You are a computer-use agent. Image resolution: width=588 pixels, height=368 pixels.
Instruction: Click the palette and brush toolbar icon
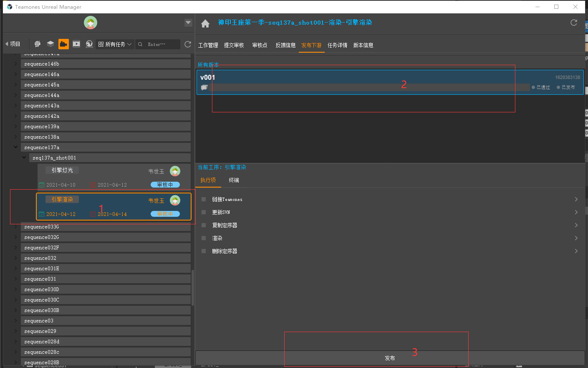click(38, 44)
